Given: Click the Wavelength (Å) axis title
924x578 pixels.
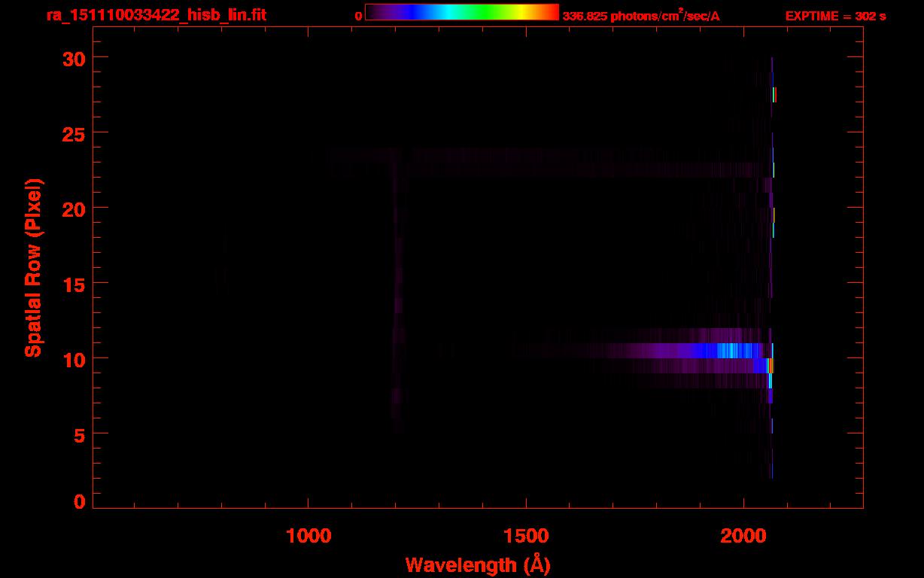Looking at the screenshot, I should pyautogui.click(x=477, y=564).
